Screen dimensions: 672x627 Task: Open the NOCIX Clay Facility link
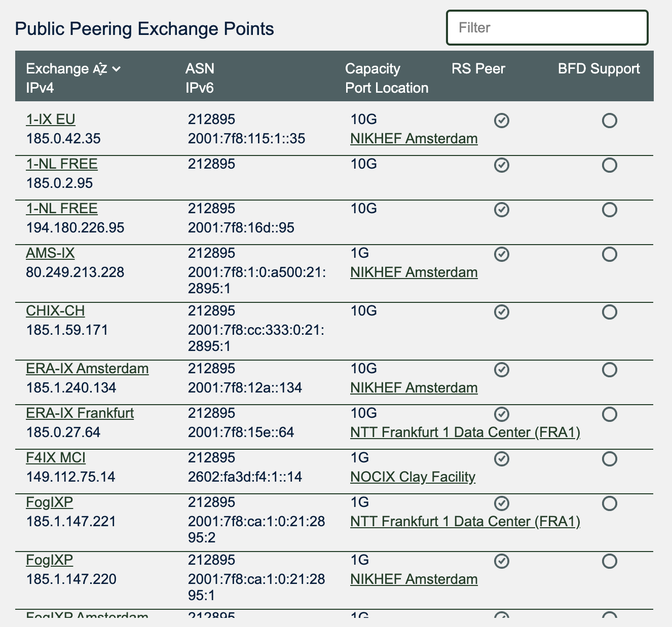click(413, 477)
